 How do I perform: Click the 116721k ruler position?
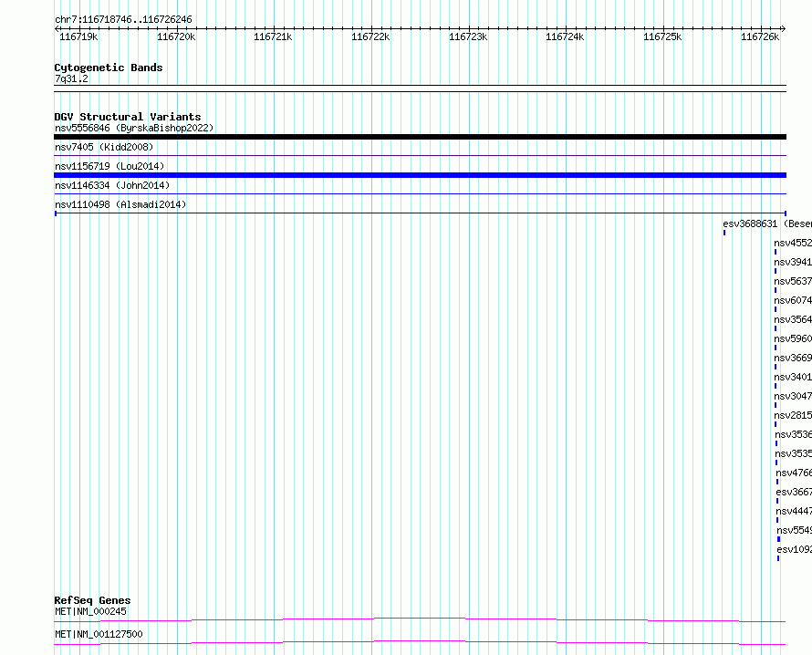pyautogui.click(x=273, y=36)
